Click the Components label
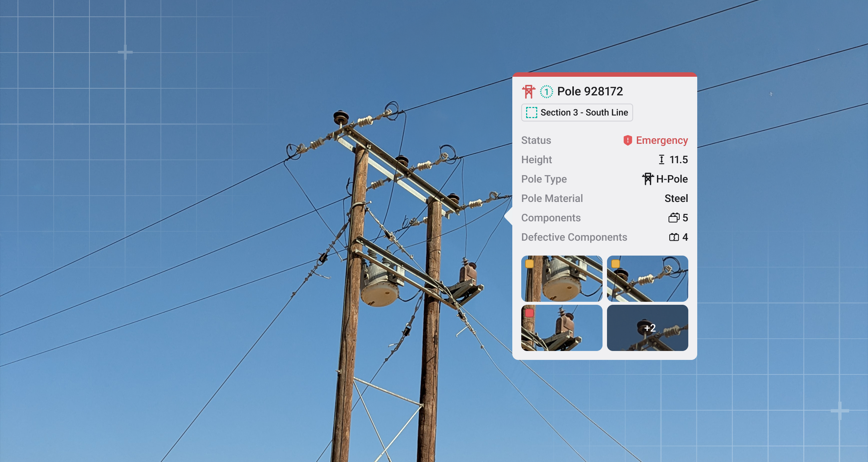This screenshot has width=868, height=462. [551, 218]
